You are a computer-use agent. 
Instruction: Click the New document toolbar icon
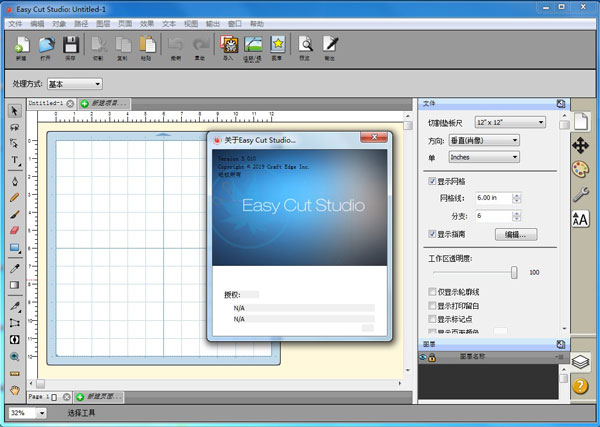(21, 46)
